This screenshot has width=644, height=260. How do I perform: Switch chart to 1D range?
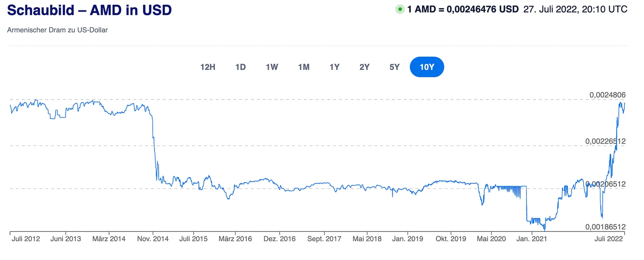(x=241, y=67)
